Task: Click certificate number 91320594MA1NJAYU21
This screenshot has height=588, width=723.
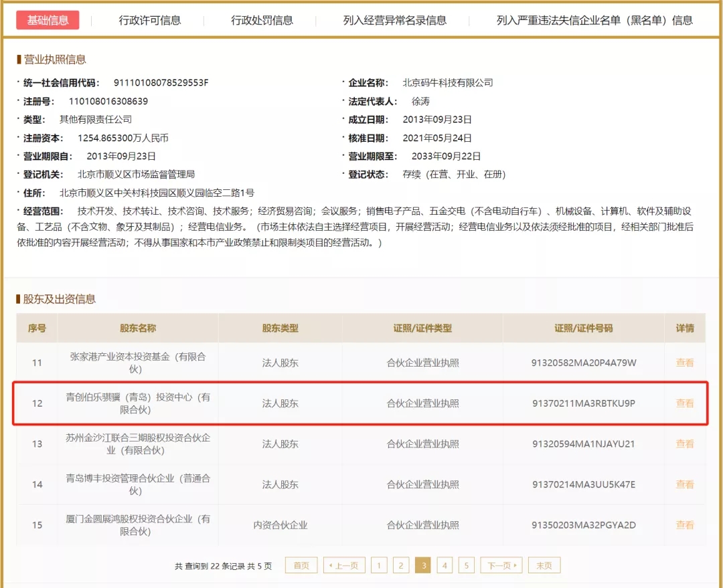Action: point(583,444)
